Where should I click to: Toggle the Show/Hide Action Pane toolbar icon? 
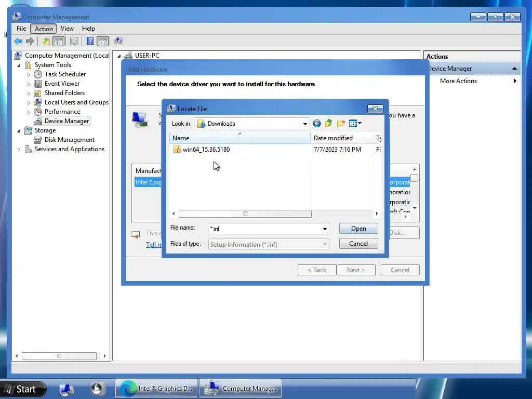102,42
